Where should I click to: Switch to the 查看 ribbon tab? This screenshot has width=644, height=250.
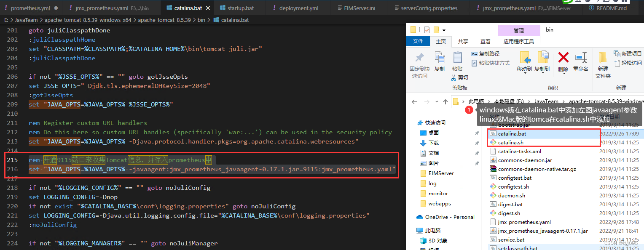coord(485,41)
